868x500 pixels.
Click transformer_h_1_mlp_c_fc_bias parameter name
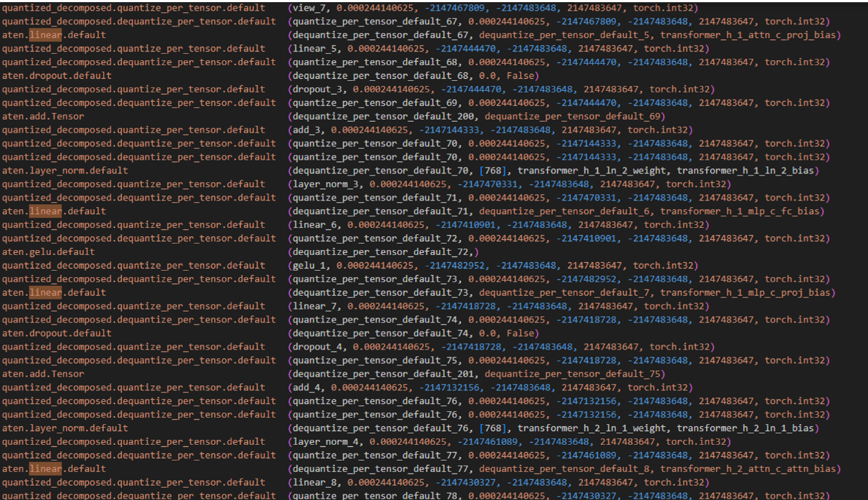coord(742,211)
